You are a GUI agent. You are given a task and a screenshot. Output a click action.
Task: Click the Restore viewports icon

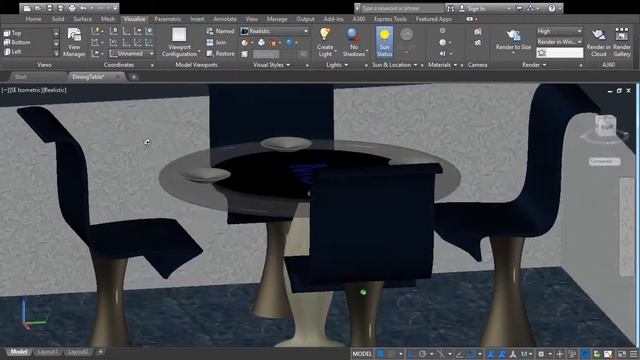tap(220, 53)
